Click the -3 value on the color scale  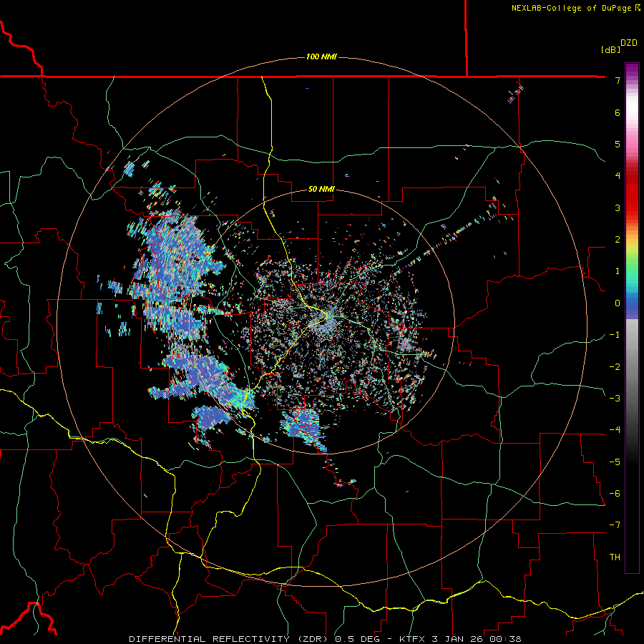pyautogui.click(x=615, y=398)
